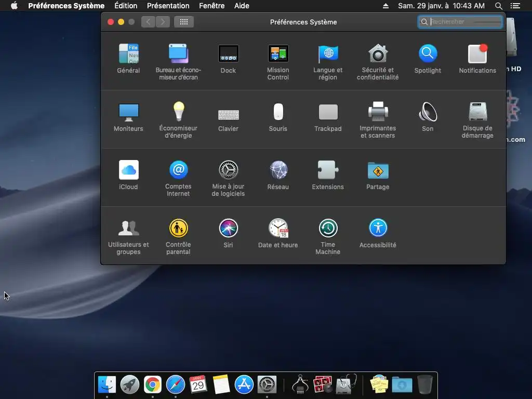Open Photo Booth from the Dock
Image resolution: width=532 pixels, height=399 pixels.
(323, 385)
